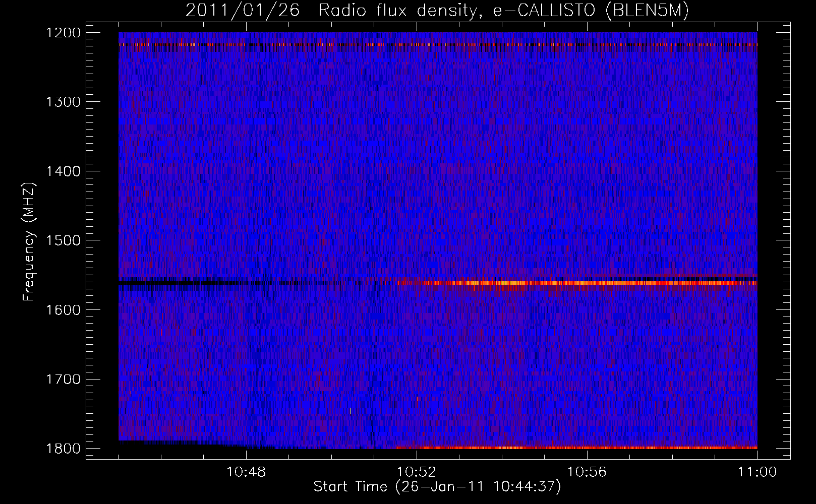The image size is (816, 504).
Task: Click the bright orange emission band near 1560 MHz
Action: (577, 283)
